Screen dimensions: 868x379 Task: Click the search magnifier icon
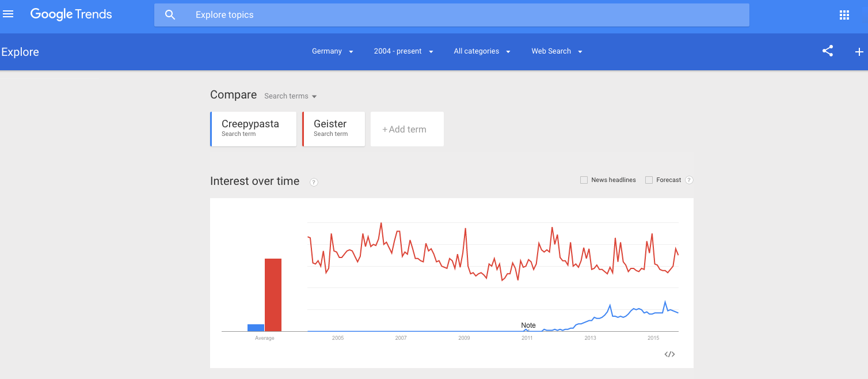pos(170,15)
